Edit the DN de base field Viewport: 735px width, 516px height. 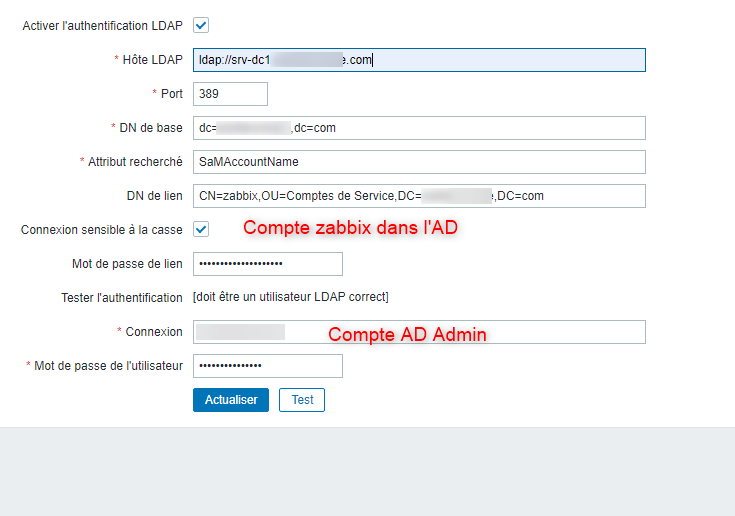tap(419, 128)
